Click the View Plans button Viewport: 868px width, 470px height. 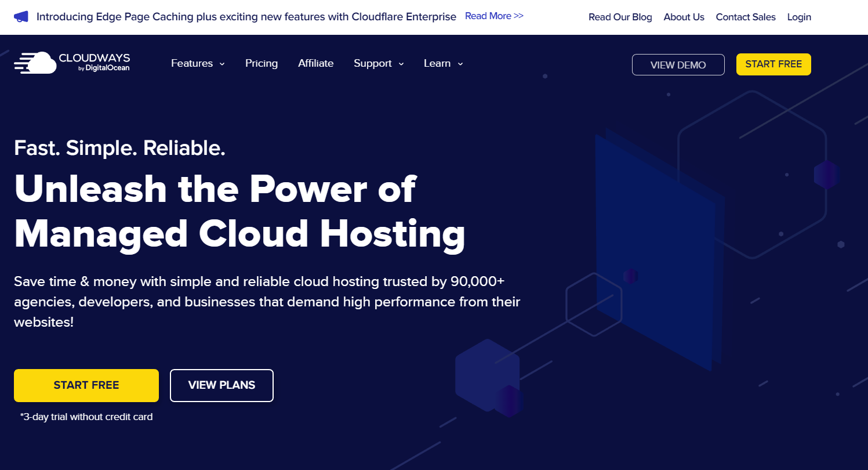pos(221,385)
